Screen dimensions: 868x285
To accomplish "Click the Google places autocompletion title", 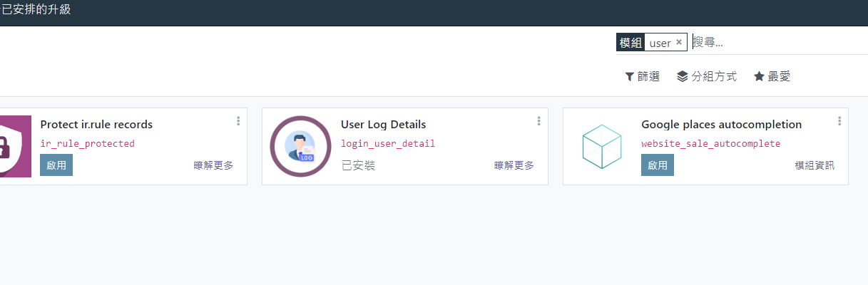I will pyautogui.click(x=721, y=125).
